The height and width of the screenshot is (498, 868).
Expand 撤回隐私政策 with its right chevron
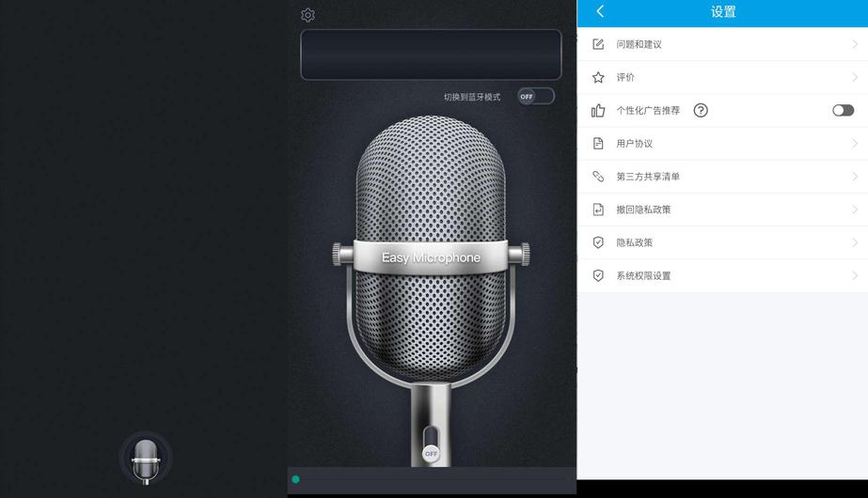pos(855,210)
